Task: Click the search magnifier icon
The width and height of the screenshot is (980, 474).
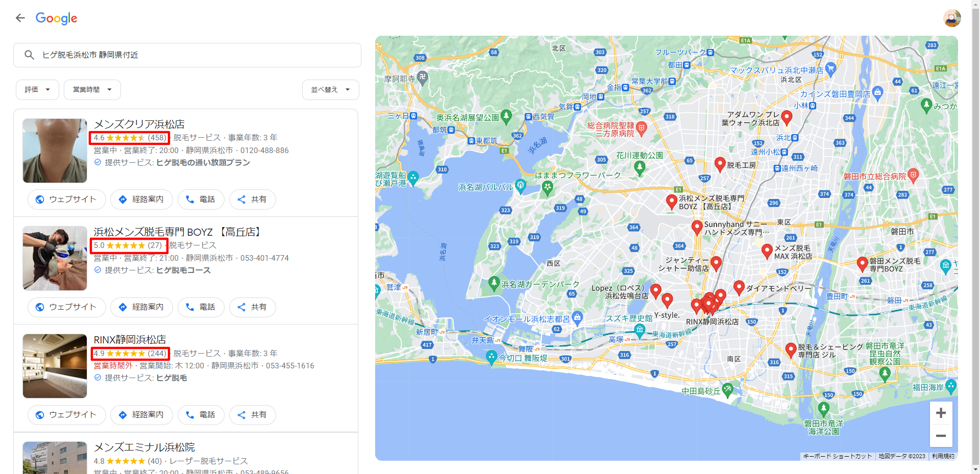Action: point(29,55)
